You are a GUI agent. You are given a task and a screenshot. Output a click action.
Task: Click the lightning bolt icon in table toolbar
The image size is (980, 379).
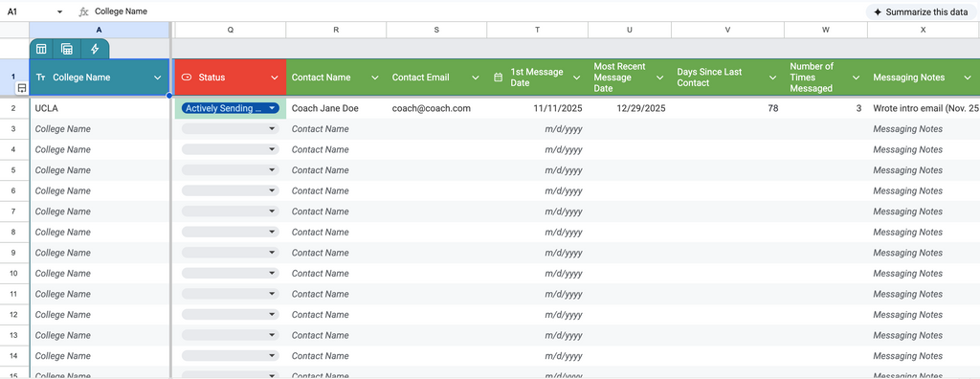pyautogui.click(x=95, y=50)
